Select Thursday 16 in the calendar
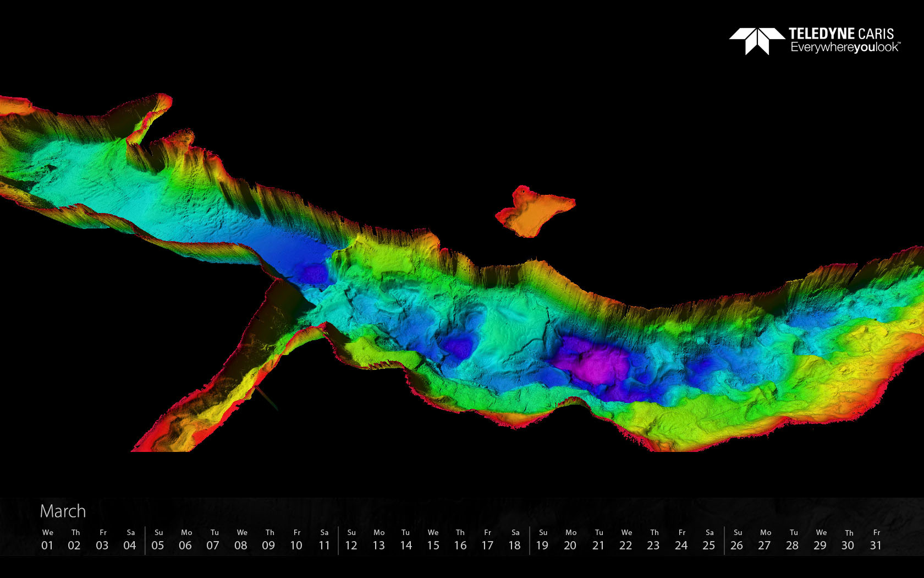Image resolution: width=924 pixels, height=578 pixels. 460,540
